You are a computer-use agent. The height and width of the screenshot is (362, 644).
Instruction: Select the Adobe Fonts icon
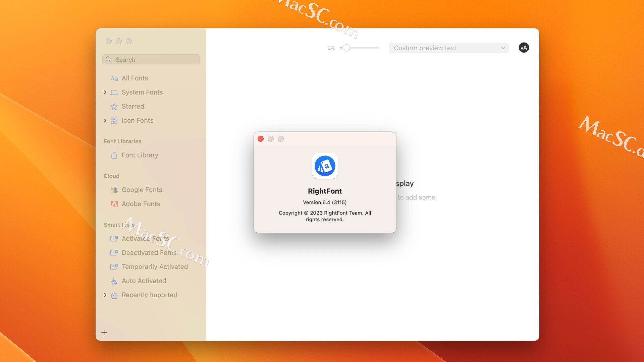(114, 204)
